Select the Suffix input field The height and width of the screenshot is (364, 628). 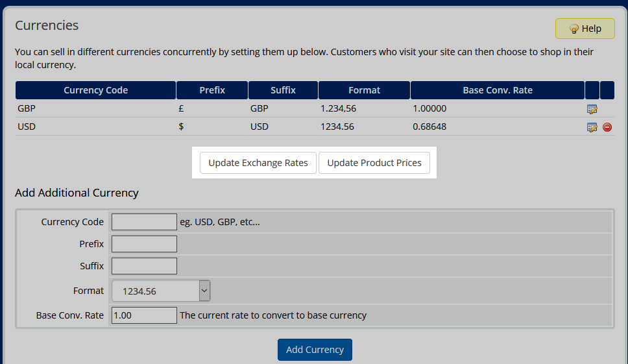144,266
